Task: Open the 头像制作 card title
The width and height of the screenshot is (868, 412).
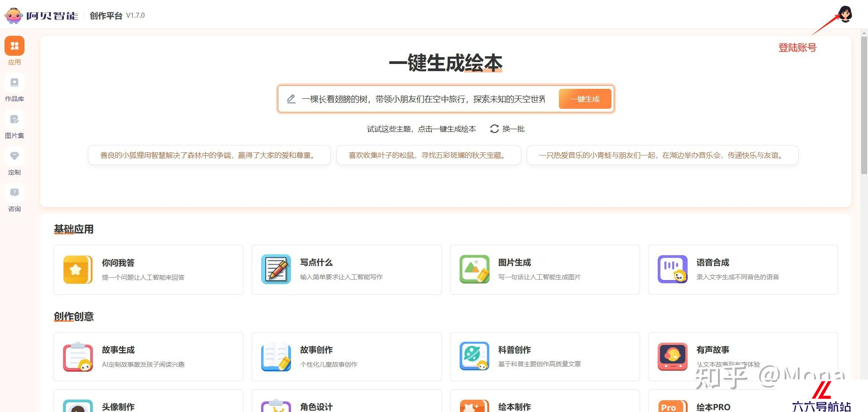Action: [118, 407]
